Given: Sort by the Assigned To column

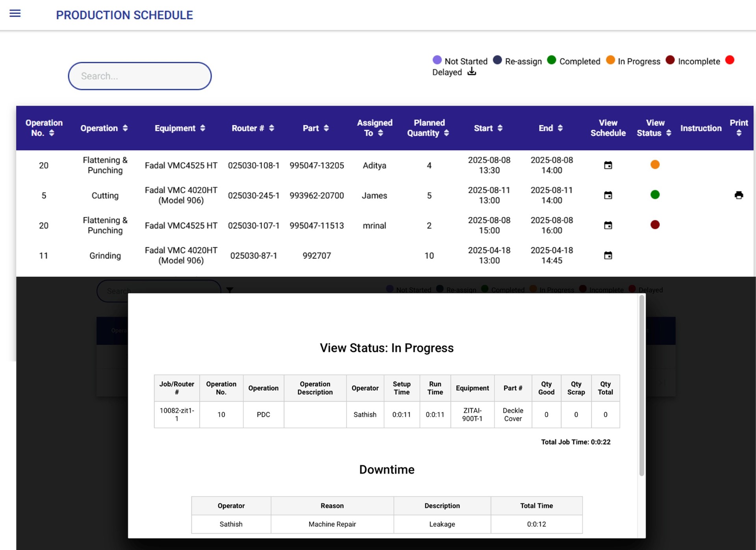Looking at the screenshot, I should 374,128.
